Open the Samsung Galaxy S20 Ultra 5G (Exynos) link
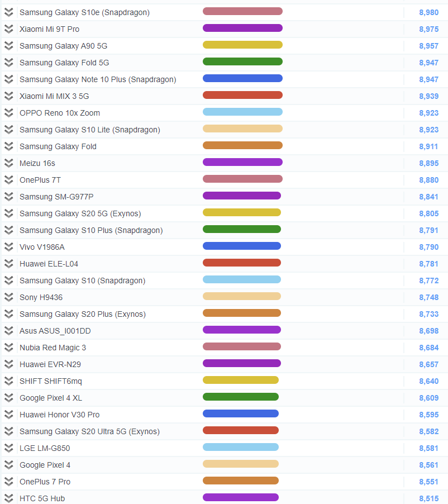448x504 pixels. [x=90, y=432]
